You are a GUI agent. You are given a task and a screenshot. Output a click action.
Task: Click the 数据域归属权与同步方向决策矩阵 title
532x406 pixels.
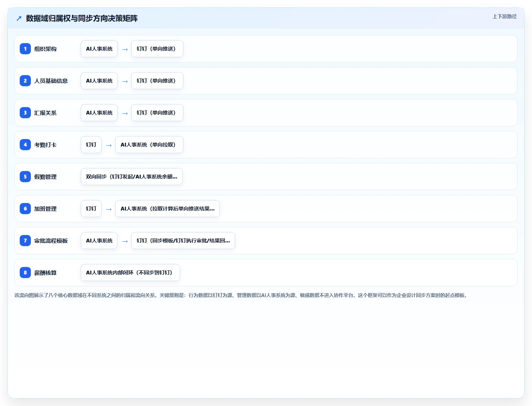pos(82,18)
